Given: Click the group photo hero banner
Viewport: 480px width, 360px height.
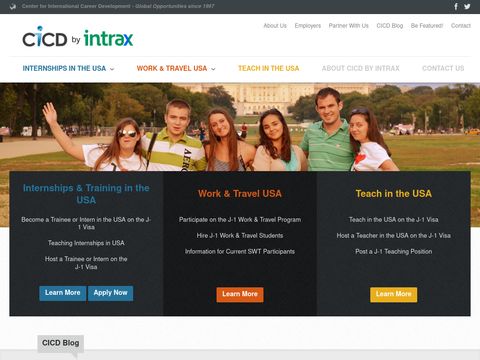Looking at the screenshot, I should coord(240,127).
